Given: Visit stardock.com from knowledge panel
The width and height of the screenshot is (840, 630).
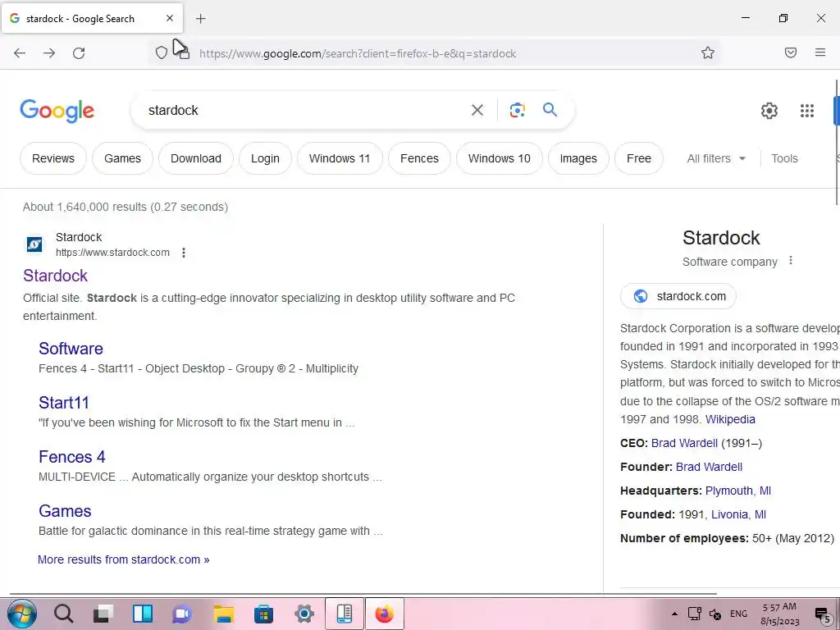Looking at the screenshot, I should tap(678, 296).
